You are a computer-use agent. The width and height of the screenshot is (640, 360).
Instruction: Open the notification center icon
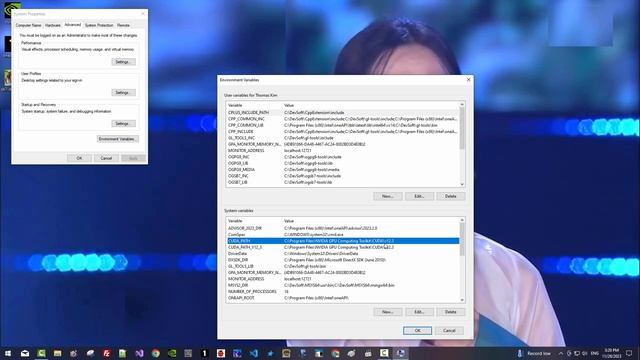[x=629, y=353]
